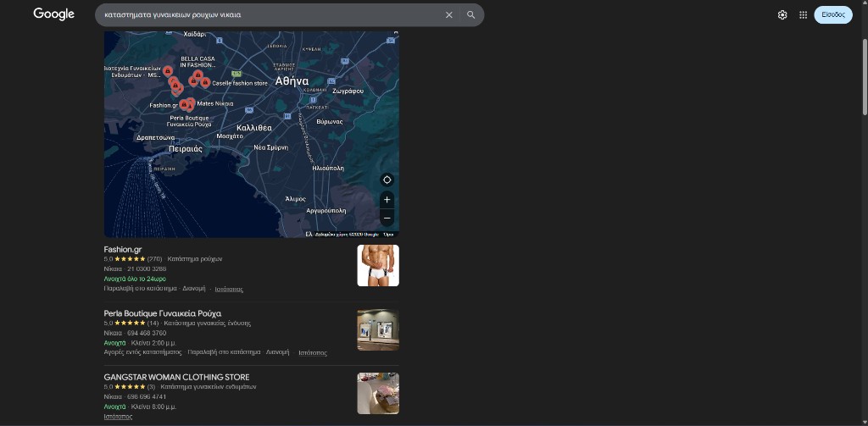Click Mates Νίκαια map label
Viewport: 868px width, 426px height.
pos(214,103)
